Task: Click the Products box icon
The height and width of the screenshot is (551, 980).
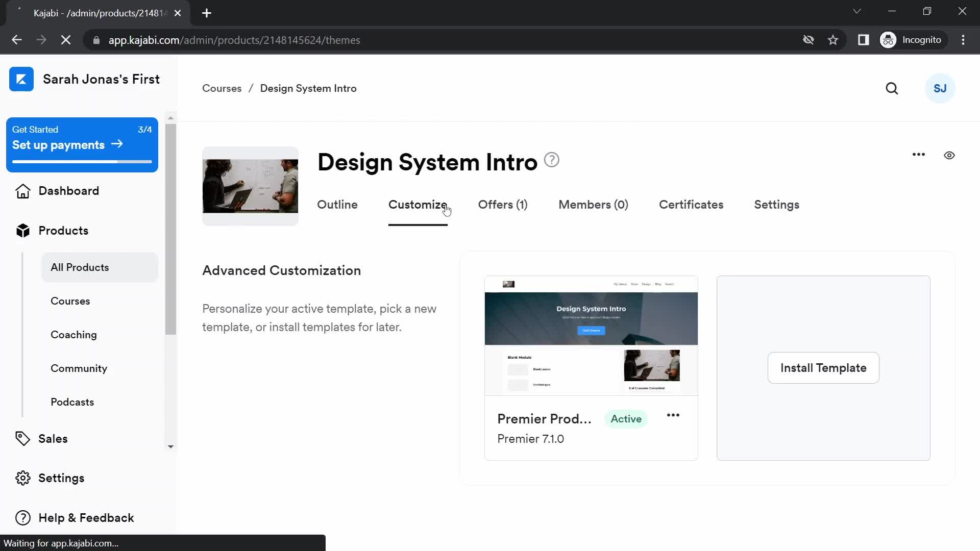Action: click(x=23, y=231)
